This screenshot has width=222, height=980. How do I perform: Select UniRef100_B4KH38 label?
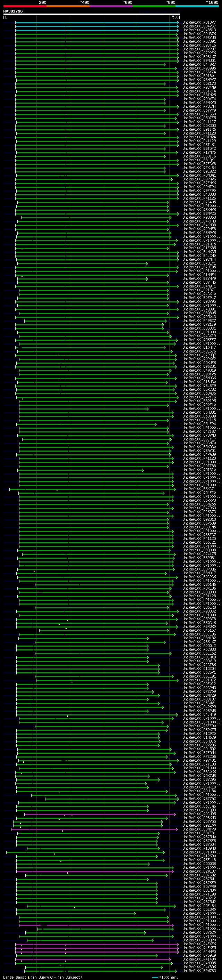click(199, 225)
